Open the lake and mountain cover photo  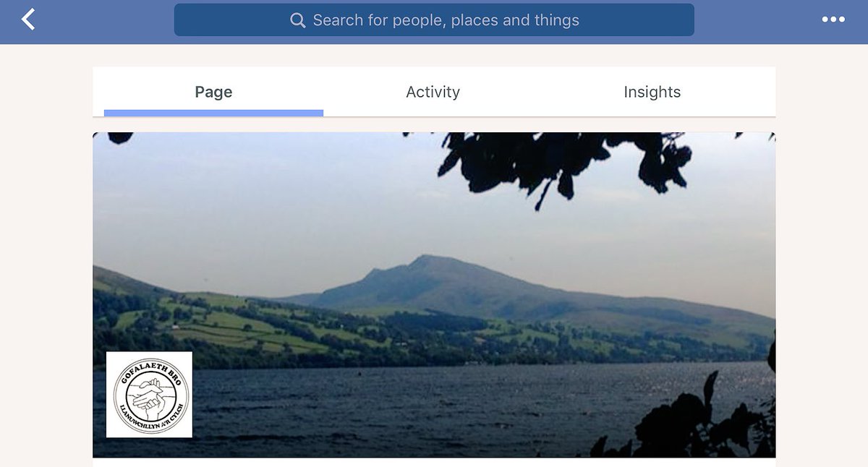pyautogui.click(x=434, y=295)
